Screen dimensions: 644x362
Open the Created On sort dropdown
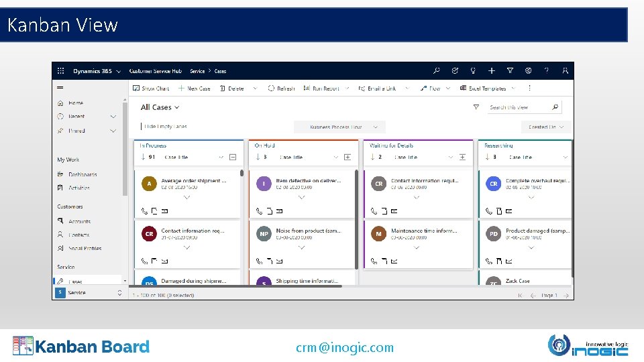[x=545, y=127]
